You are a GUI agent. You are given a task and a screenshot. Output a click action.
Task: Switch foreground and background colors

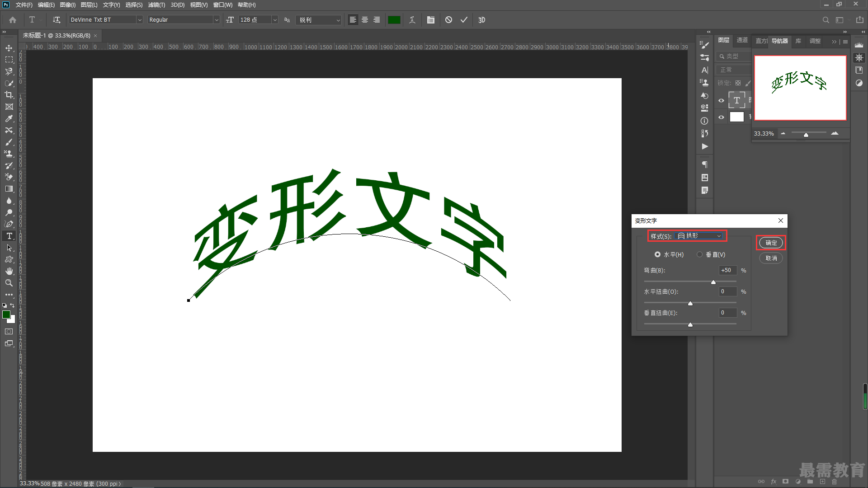point(12,306)
